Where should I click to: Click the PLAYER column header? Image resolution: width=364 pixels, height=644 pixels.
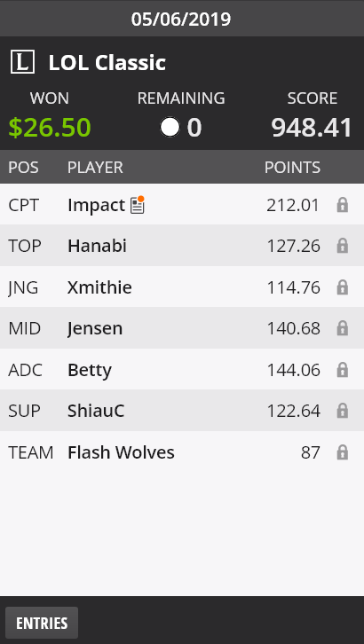(95, 167)
